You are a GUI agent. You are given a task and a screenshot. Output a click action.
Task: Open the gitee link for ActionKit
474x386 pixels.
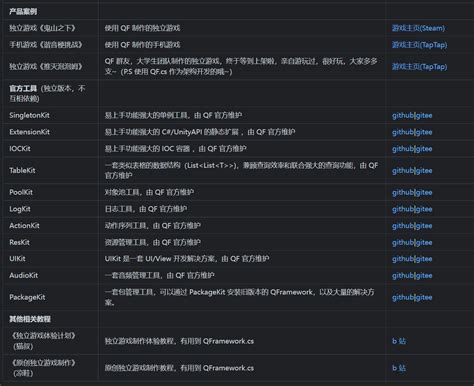point(424,226)
